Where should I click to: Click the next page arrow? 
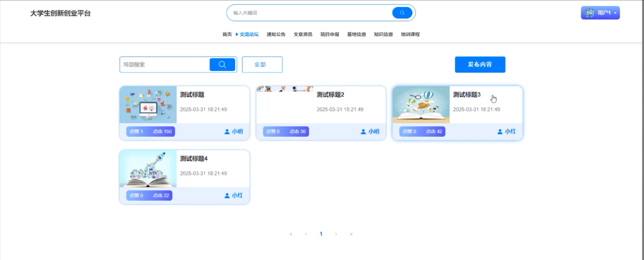(336, 234)
